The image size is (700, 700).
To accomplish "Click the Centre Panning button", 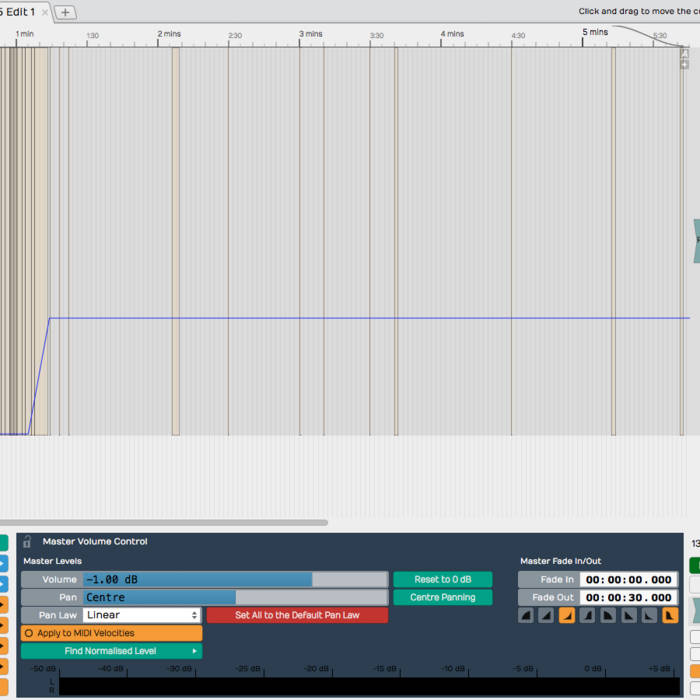I will [442, 597].
